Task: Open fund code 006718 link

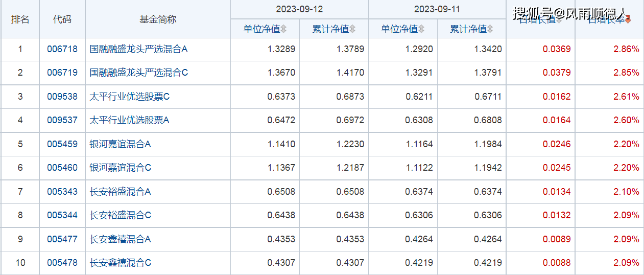Action: click(x=62, y=50)
